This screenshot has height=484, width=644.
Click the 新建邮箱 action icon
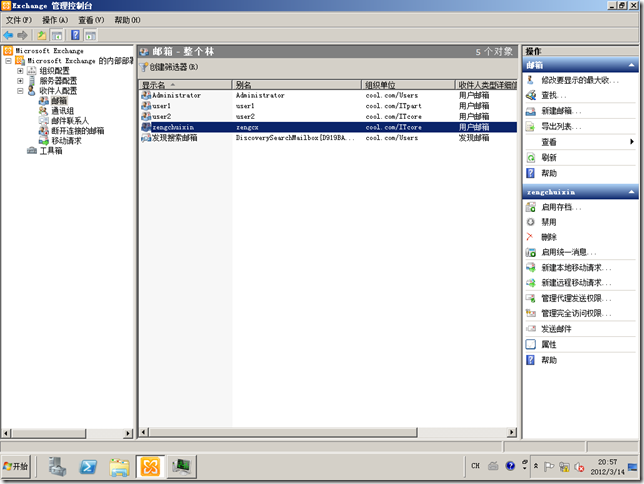pos(530,110)
